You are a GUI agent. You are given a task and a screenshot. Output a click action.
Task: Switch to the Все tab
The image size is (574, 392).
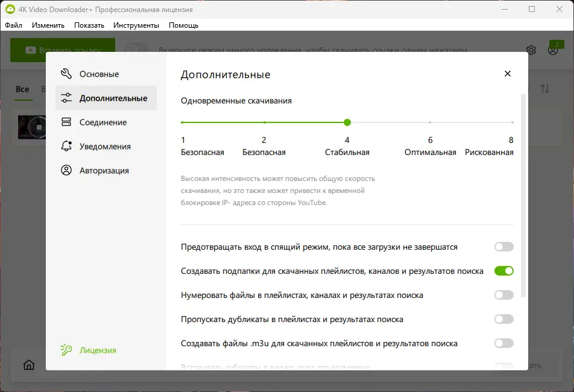pyautogui.click(x=22, y=89)
